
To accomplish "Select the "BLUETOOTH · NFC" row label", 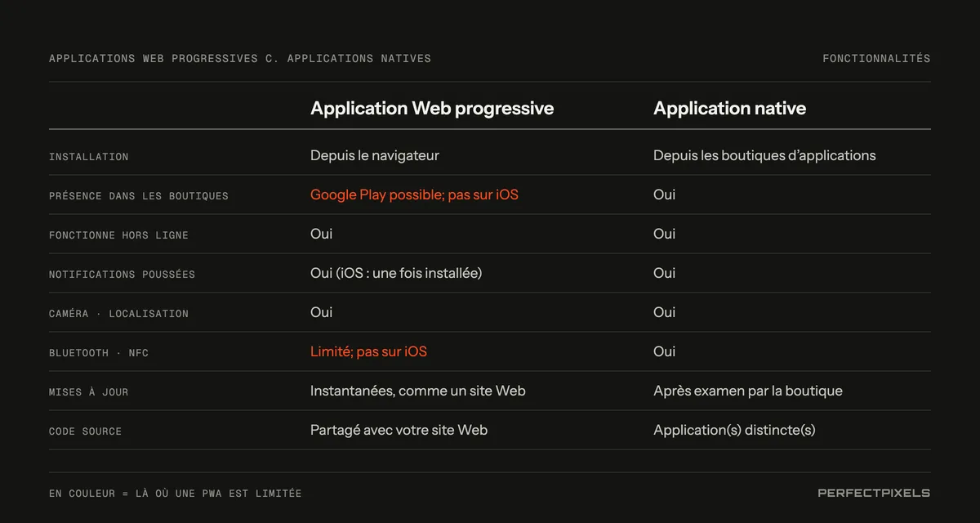I will 99,353.
